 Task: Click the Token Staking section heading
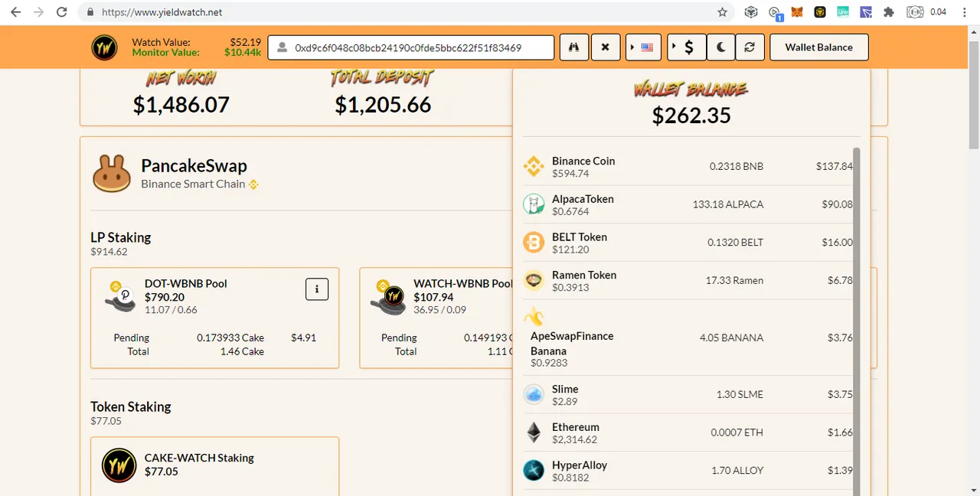(x=131, y=406)
